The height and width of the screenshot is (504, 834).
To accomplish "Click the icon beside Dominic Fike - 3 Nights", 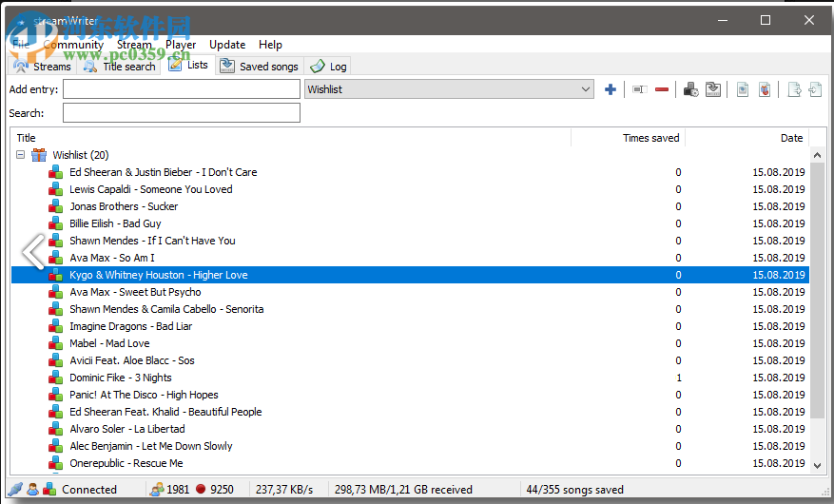I will pos(56,378).
